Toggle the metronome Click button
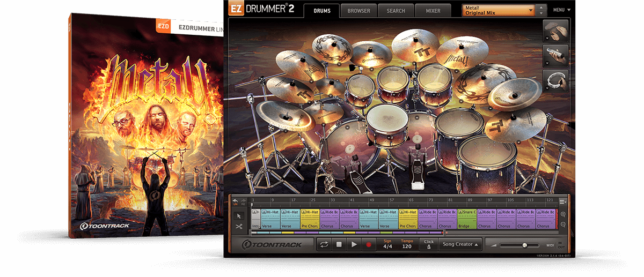 tap(429, 244)
